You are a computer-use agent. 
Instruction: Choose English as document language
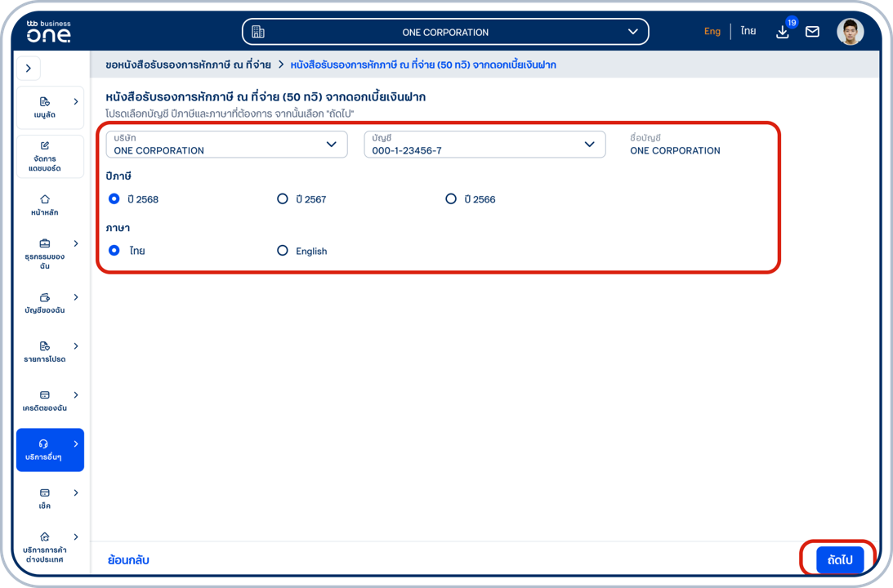coord(283,251)
